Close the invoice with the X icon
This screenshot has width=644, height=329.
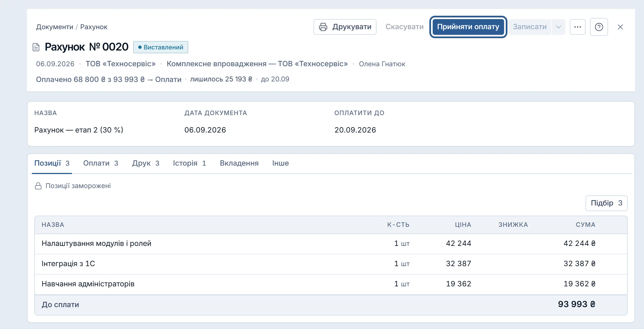[620, 27]
